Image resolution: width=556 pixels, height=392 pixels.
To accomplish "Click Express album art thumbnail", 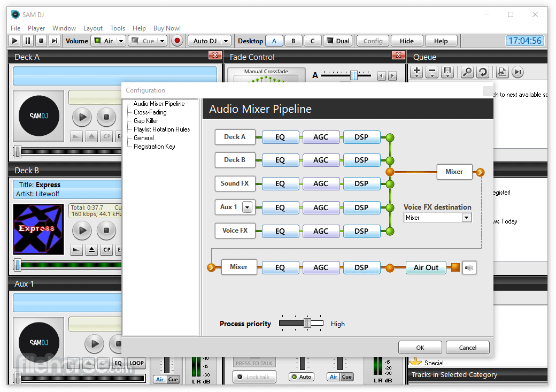I will [38, 229].
